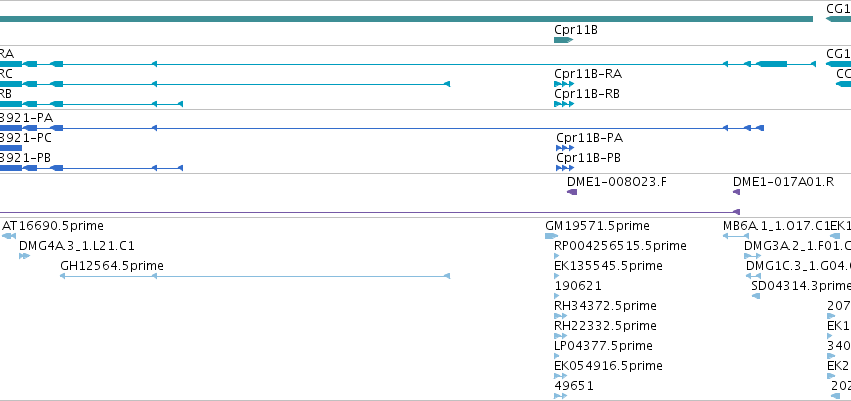Click the 3921-PC protein label
Screen dimensions: 851x401
(x=26, y=138)
